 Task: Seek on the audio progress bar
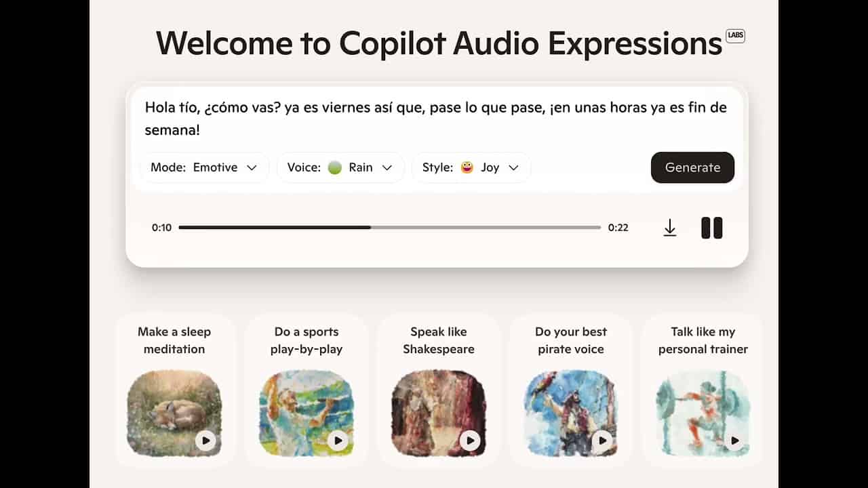[390, 228]
